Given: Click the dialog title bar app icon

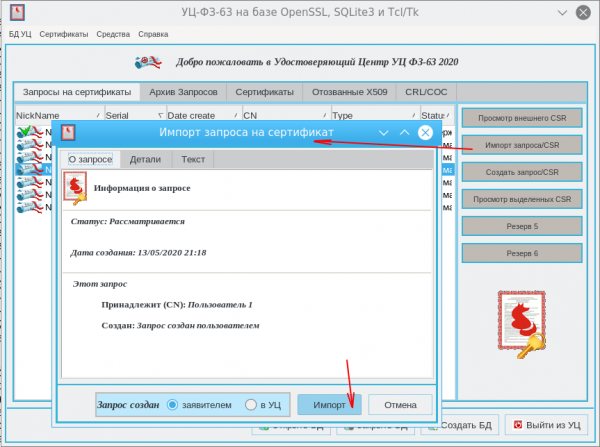Looking at the screenshot, I should pos(68,132).
